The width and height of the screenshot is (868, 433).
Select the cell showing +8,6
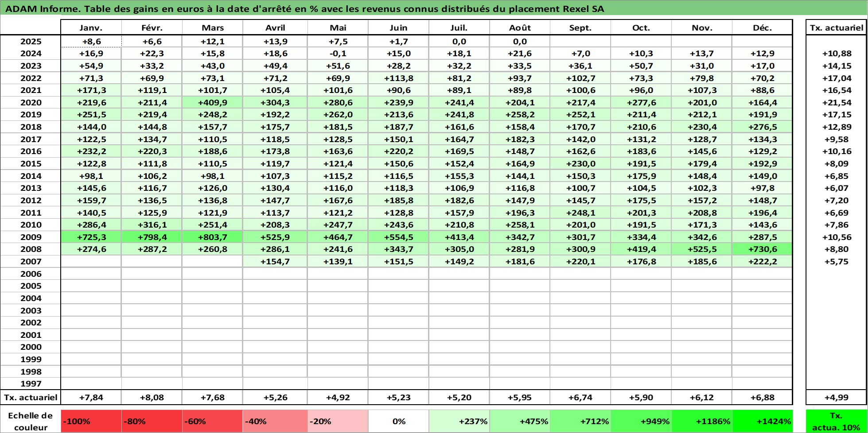tap(91, 41)
